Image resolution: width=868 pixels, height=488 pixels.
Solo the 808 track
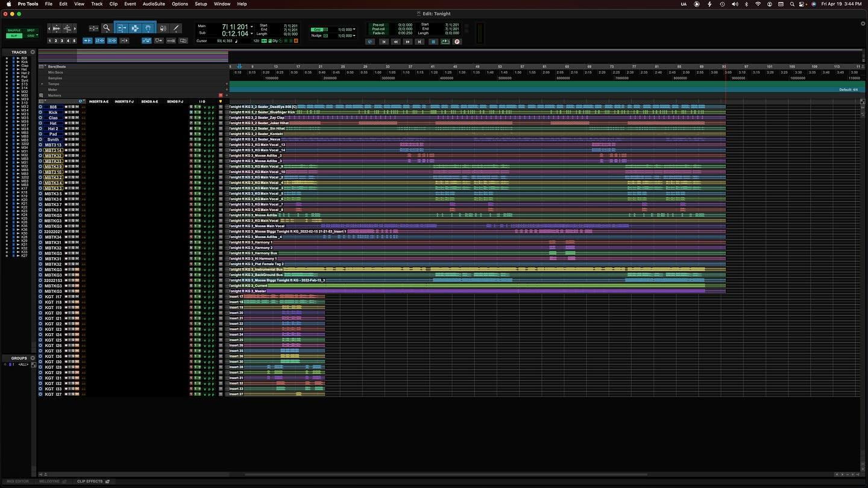coord(72,107)
